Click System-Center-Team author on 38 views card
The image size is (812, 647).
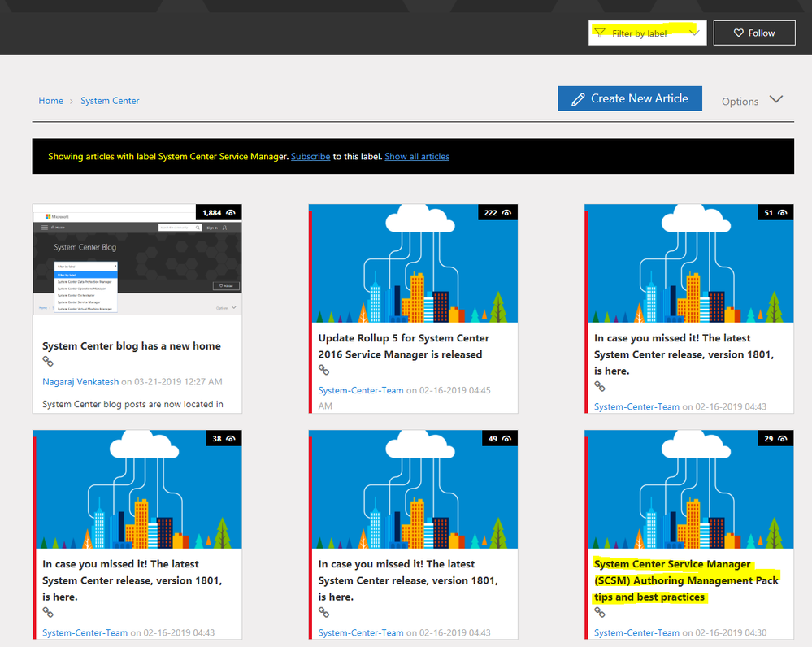tap(85, 632)
